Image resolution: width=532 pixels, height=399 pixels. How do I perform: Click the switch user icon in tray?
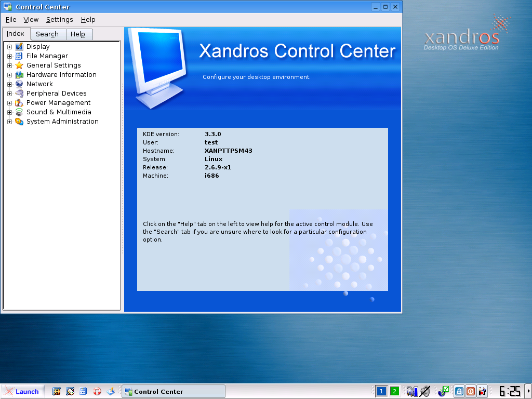(482, 392)
